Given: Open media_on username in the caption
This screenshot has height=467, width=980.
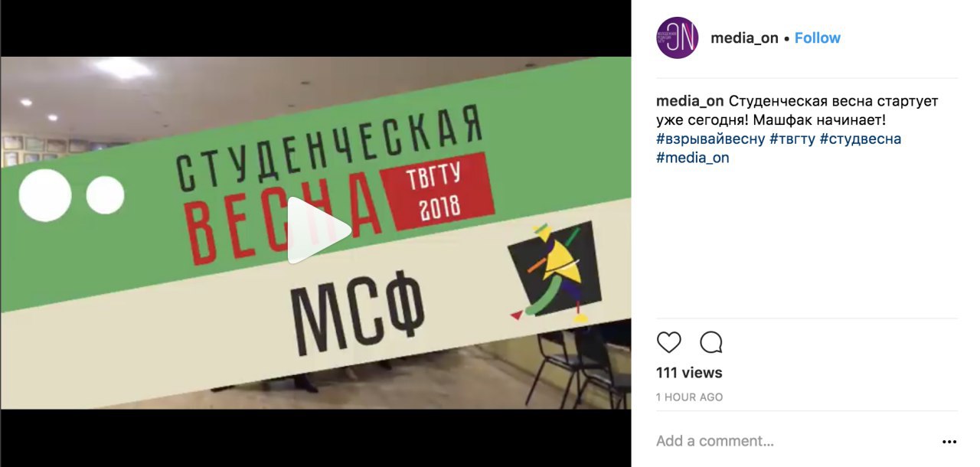Looking at the screenshot, I should (690, 102).
